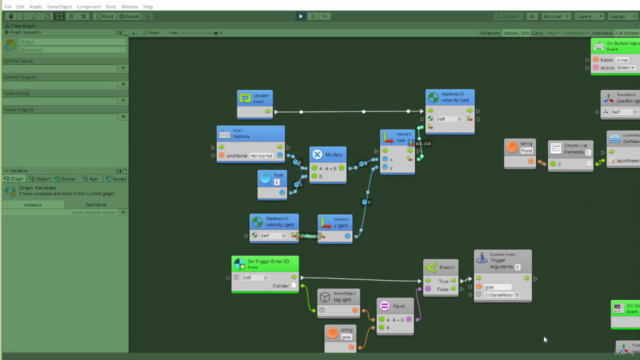Add a Control Outputs entry with plus

[x=123, y=84]
